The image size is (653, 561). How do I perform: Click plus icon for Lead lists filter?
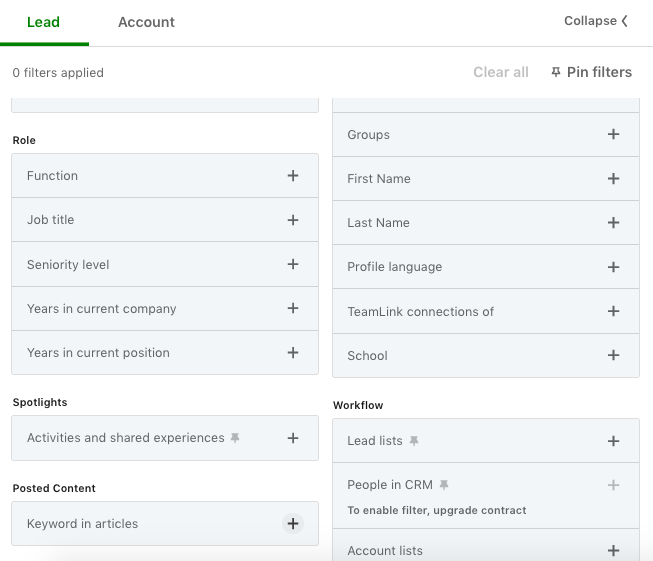pos(613,441)
